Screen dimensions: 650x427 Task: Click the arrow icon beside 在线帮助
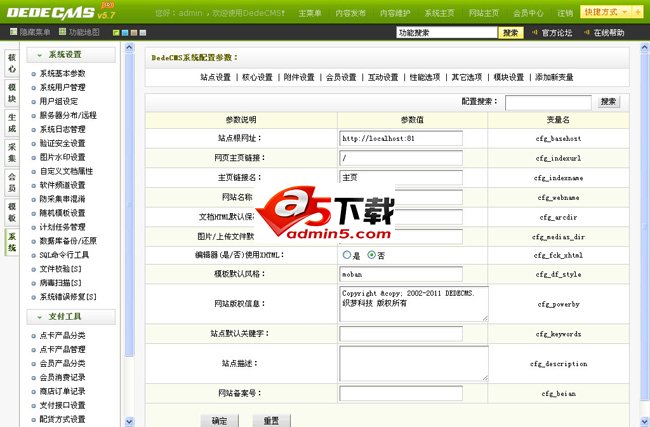[x=587, y=32]
